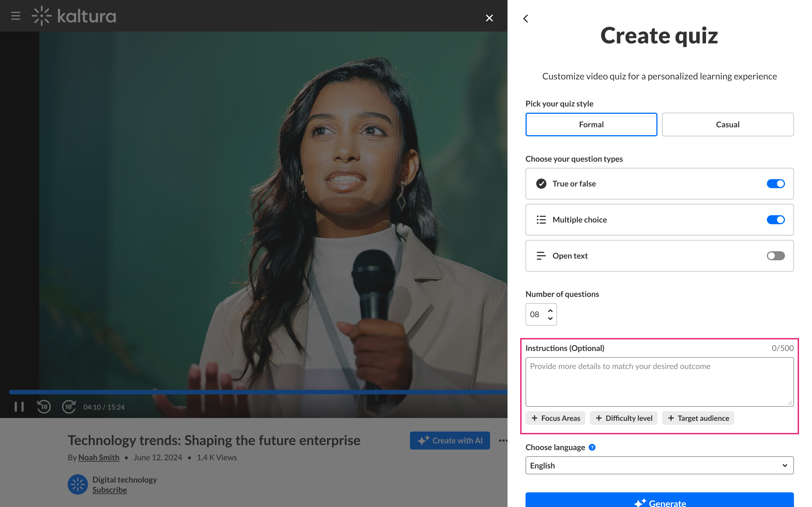Screen dimensions: 812x507
Task: Skip forward 10 seconds
Action: 69,407
